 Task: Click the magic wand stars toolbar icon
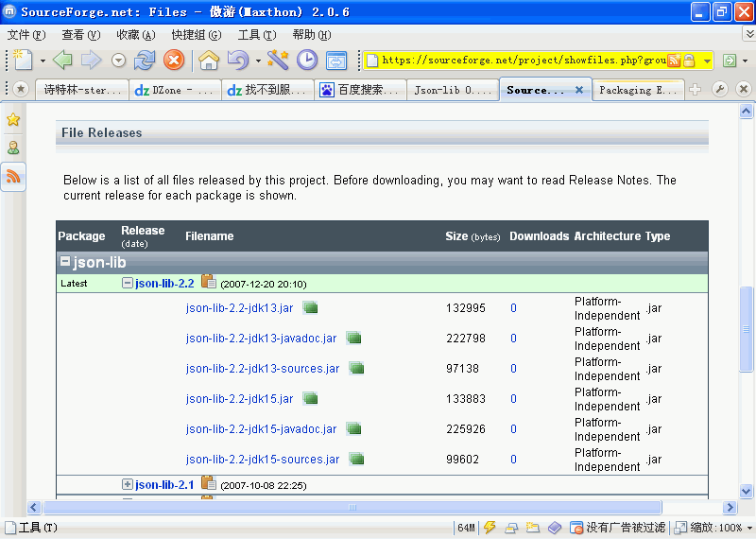coord(278,60)
